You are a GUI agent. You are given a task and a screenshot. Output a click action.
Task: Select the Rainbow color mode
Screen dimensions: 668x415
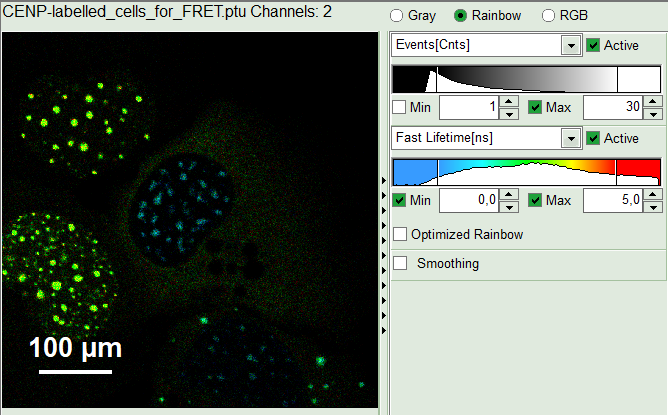tap(461, 16)
